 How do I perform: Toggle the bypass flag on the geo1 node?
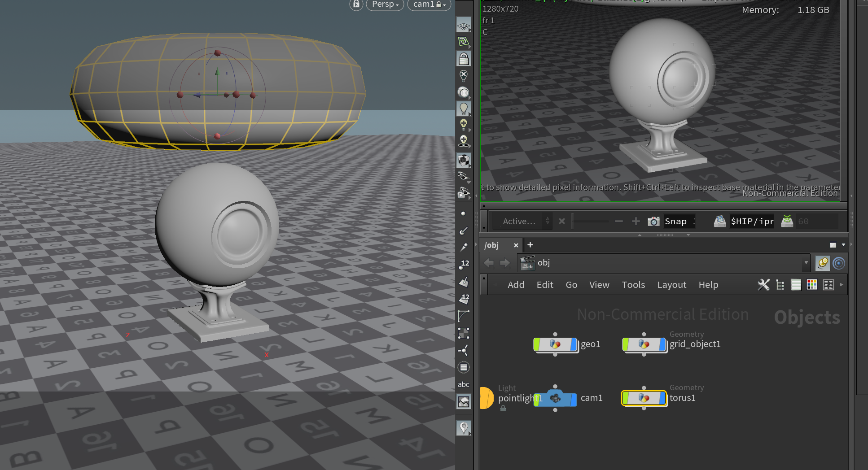click(537, 345)
